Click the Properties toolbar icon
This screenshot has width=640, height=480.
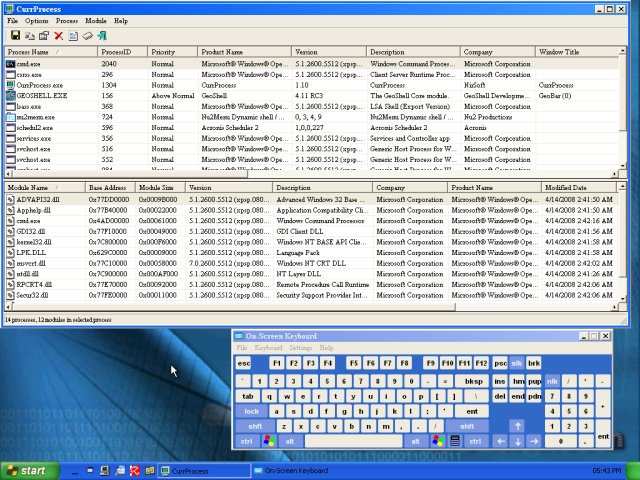click(44, 36)
